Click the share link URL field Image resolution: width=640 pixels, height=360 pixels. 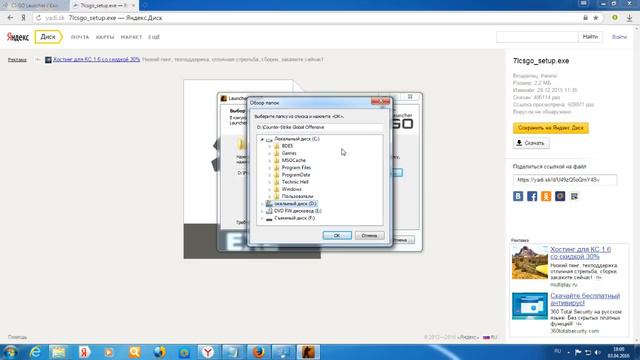(565, 180)
